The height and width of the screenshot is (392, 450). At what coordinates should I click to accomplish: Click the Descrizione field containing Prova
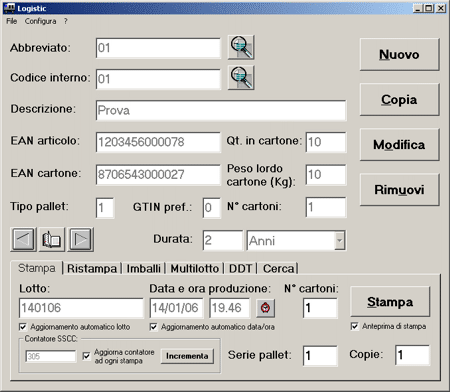click(221, 110)
